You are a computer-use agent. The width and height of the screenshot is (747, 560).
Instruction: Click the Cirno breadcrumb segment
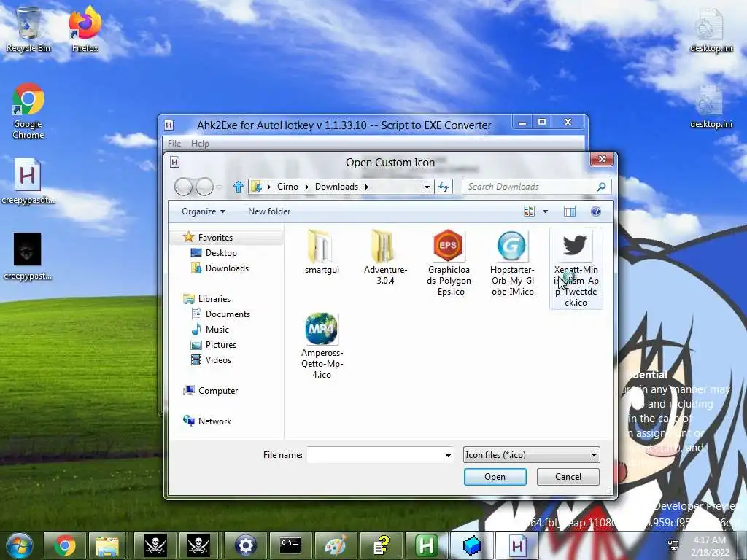click(287, 187)
